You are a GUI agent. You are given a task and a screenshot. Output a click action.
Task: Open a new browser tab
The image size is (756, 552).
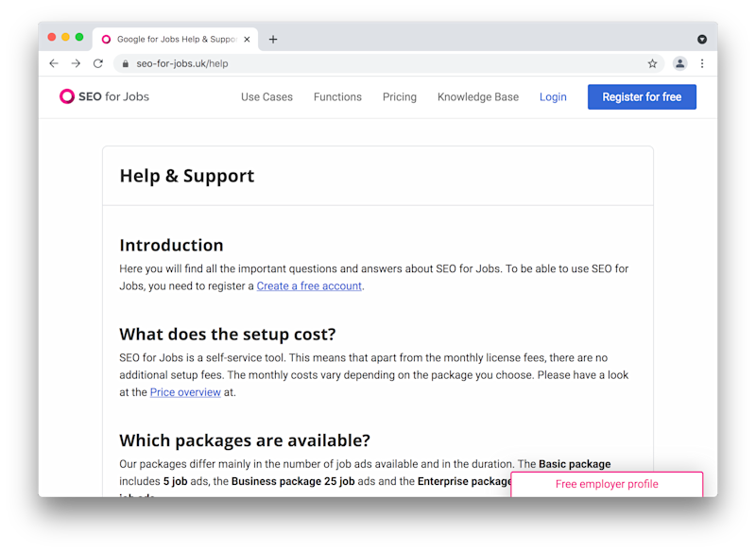[273, 39]
